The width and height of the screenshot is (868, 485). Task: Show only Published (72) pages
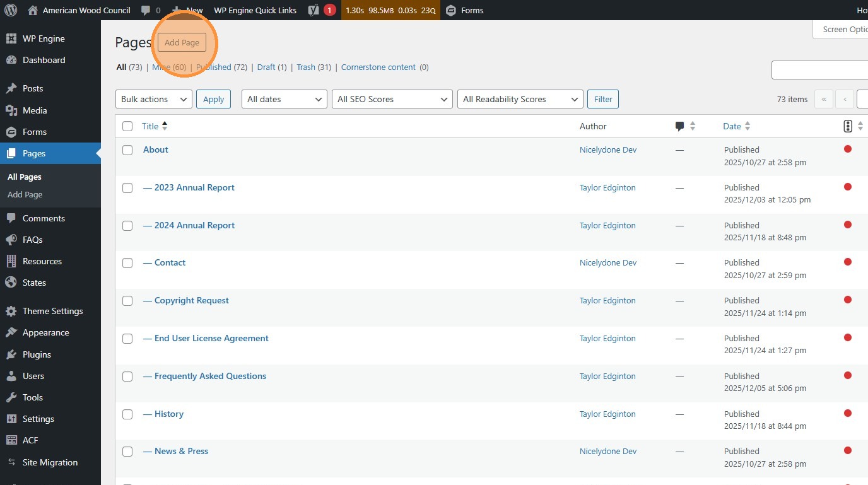221,67
